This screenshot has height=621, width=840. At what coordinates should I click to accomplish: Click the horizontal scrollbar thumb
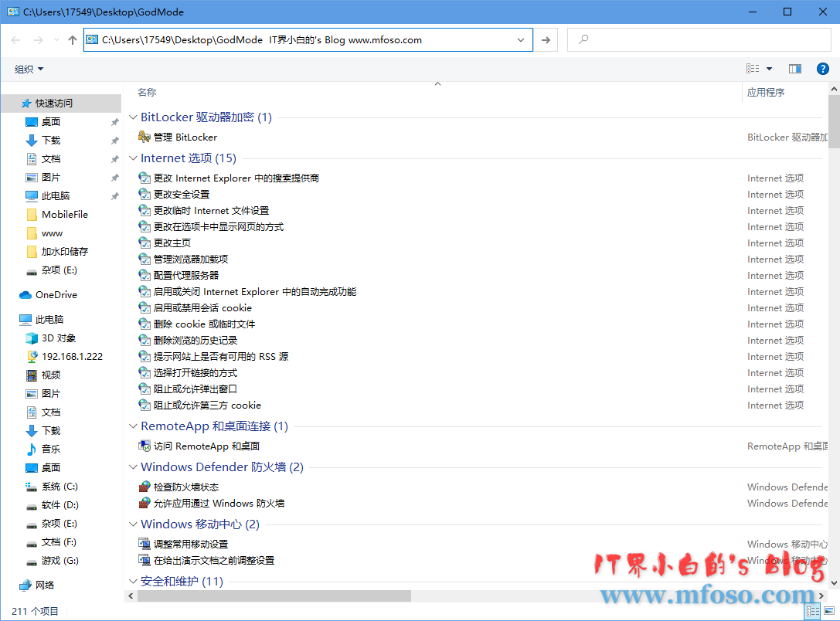pyautogui.click(x=274, y=596)
